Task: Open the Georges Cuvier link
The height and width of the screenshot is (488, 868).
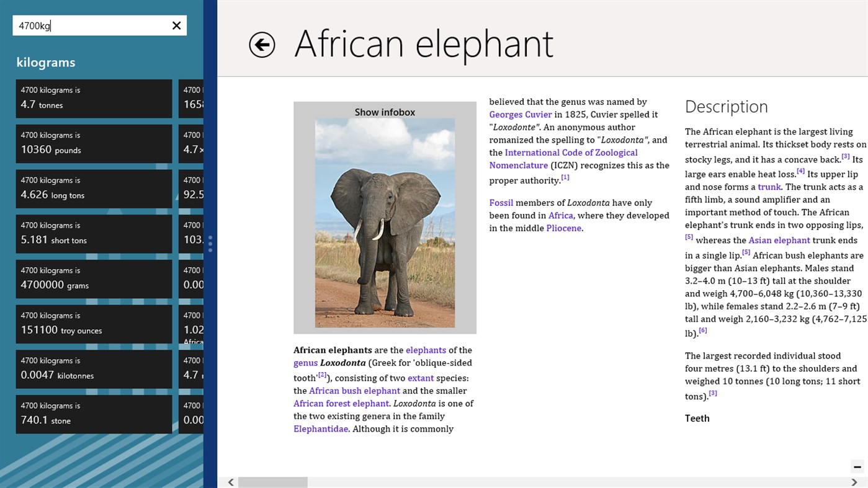Action: [520, 114]
